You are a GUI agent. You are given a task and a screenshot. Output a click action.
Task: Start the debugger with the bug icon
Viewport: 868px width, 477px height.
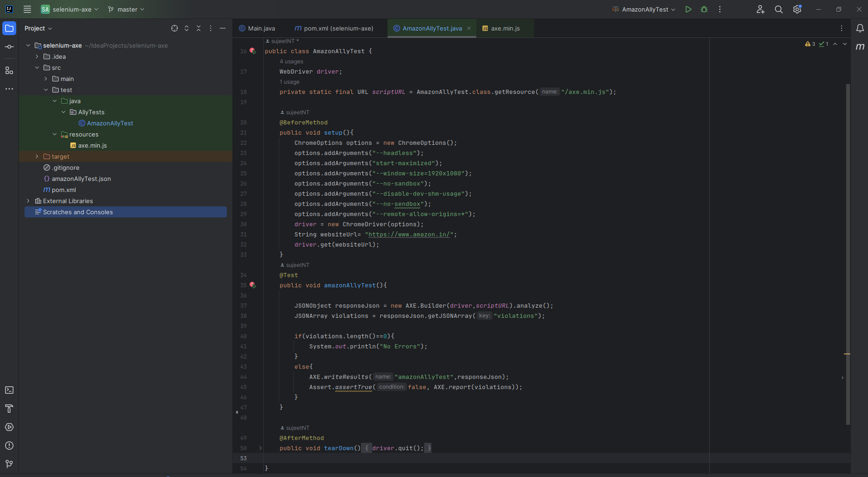click(704, 9)
